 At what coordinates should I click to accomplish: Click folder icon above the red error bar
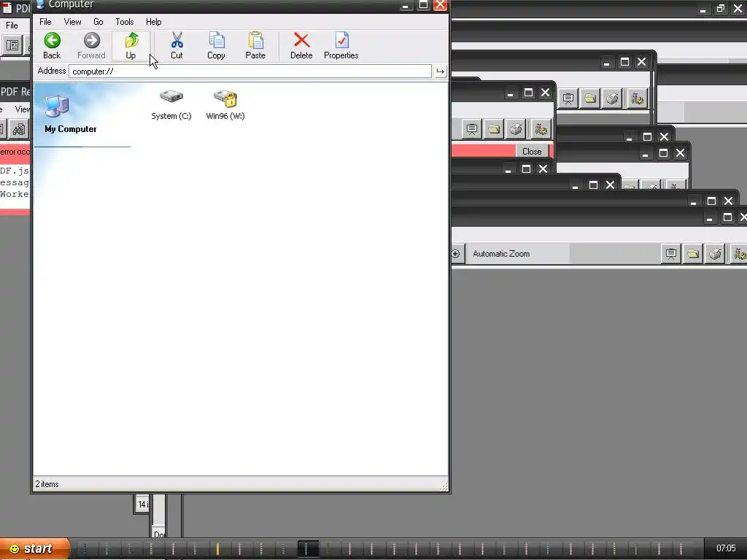(x=494, y=129)
